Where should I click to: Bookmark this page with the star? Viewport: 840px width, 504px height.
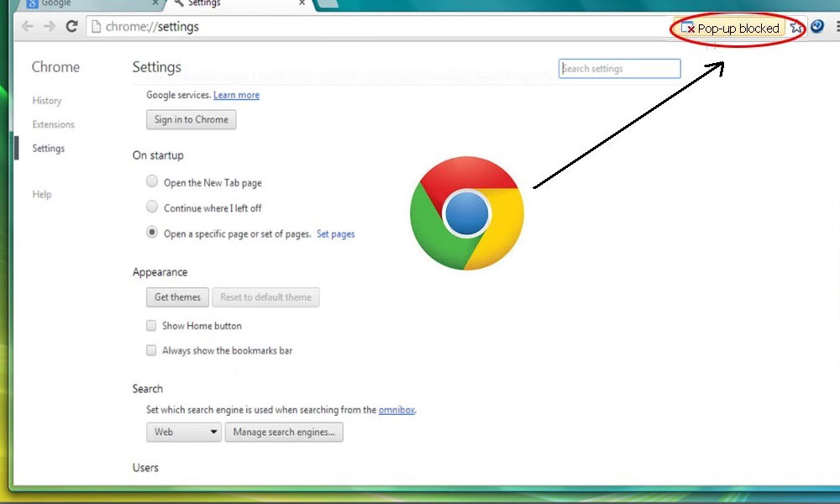coord(796,28)
